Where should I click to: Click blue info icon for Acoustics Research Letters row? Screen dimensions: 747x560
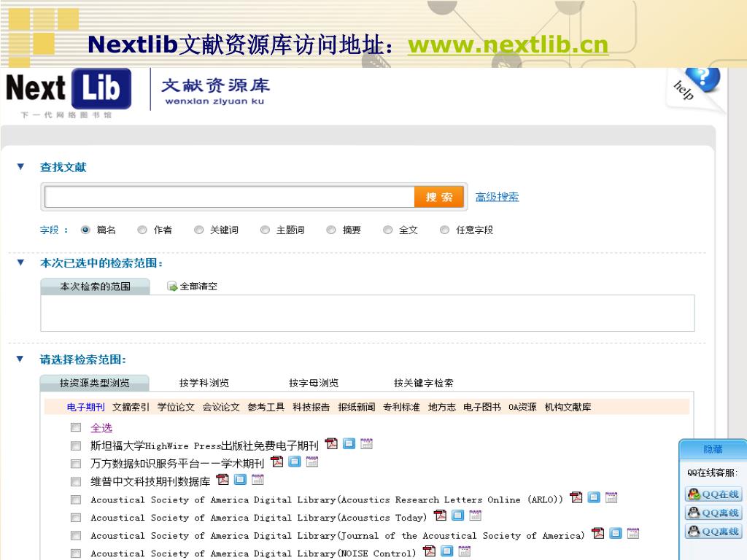[594, 497]
